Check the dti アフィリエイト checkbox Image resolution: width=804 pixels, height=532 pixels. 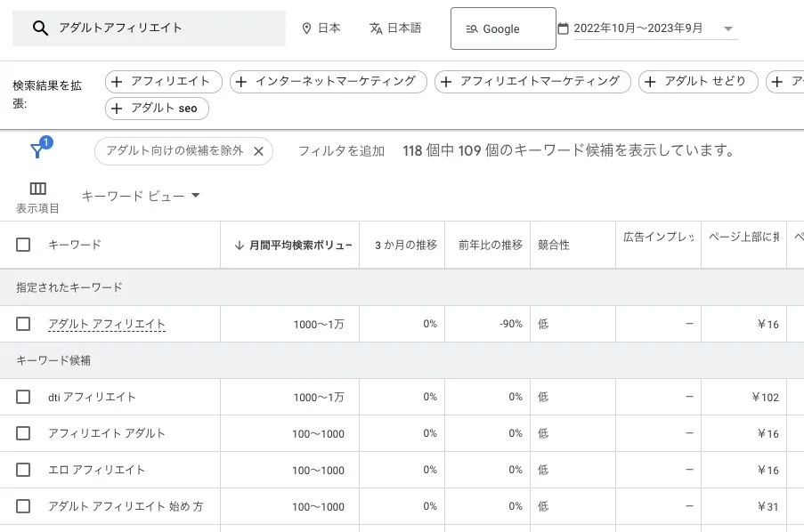coord(23,397)
